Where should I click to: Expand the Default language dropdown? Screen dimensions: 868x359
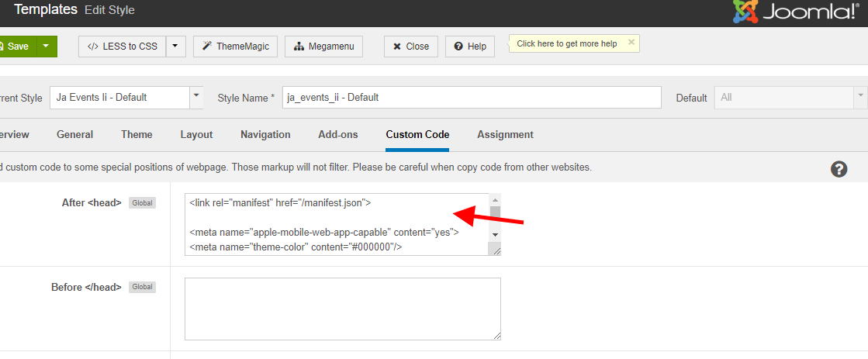(859, 97)
